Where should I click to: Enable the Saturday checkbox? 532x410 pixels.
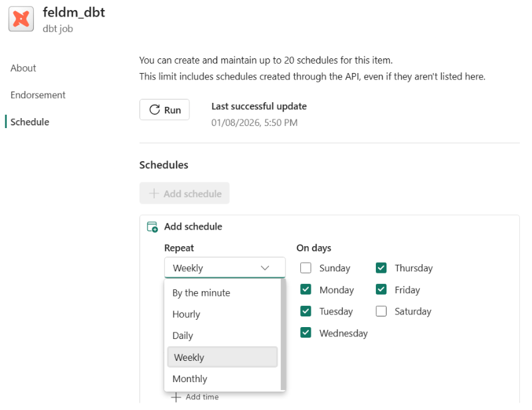[x=381, y=311]
